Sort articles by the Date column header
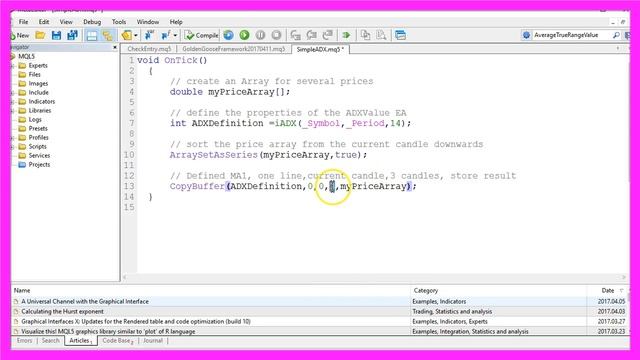This screenshot has width=640, height=360. (608, 290)
